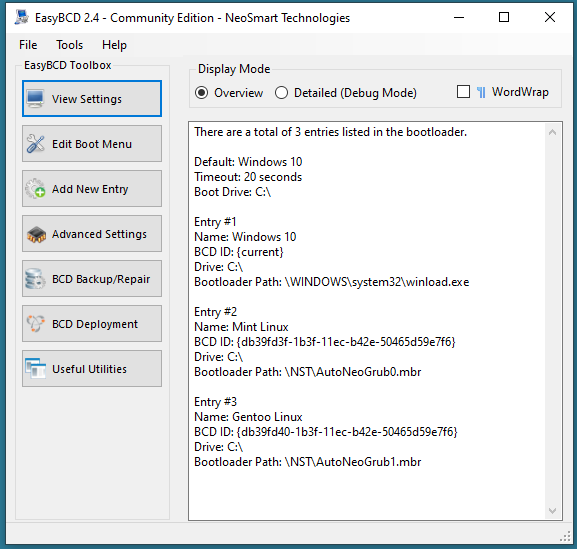Click the database icon for BCD Backup/Repair
The height and width of the screenshot is (549, 577).
click(35, 279)
